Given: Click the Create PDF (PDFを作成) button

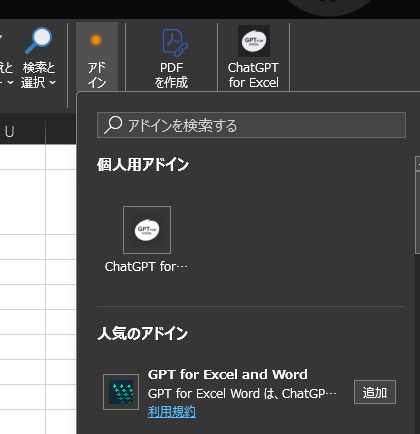Looking at the screenshot, I should pyautogui.click(x=171, y=57).
